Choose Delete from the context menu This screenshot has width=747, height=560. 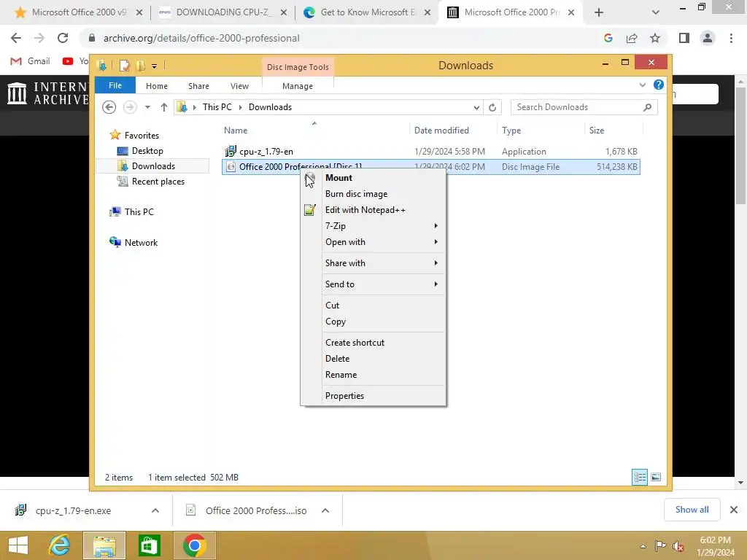click(337, 359)
